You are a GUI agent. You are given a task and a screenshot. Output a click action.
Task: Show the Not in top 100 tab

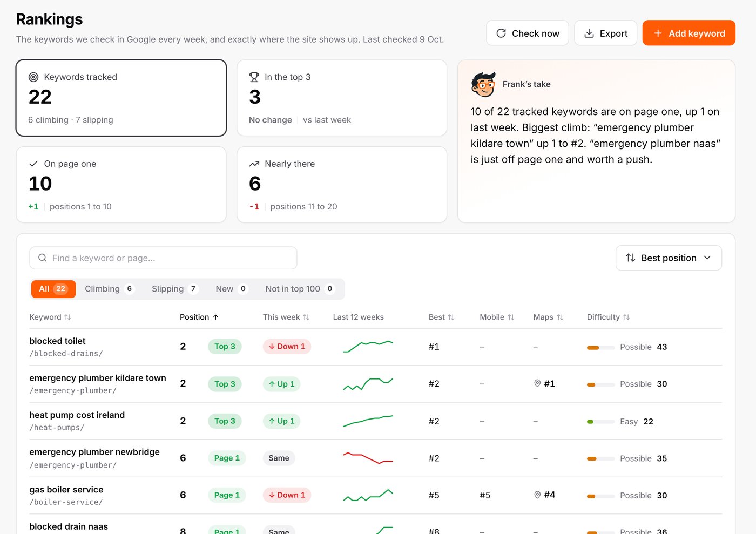pos(300,289)
